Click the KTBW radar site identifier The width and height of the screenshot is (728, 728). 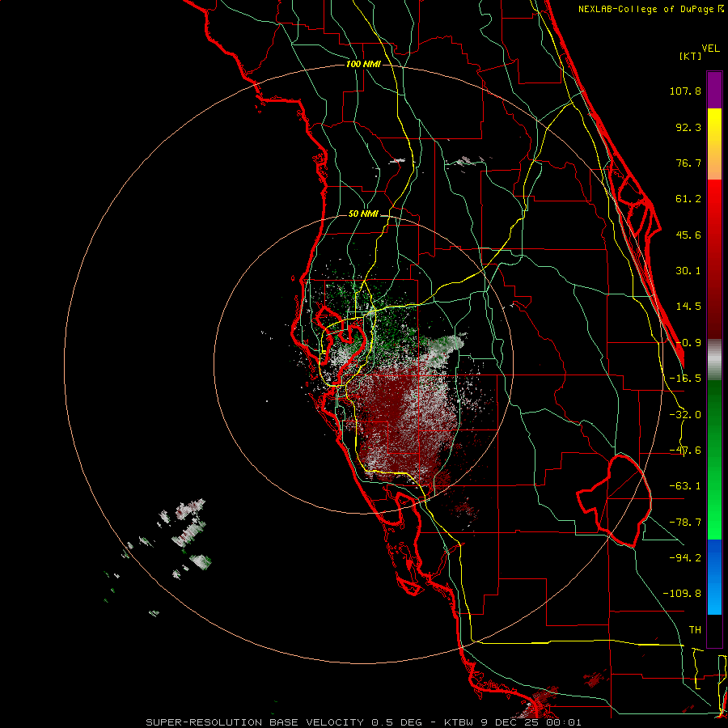click(x=460, y=722)
